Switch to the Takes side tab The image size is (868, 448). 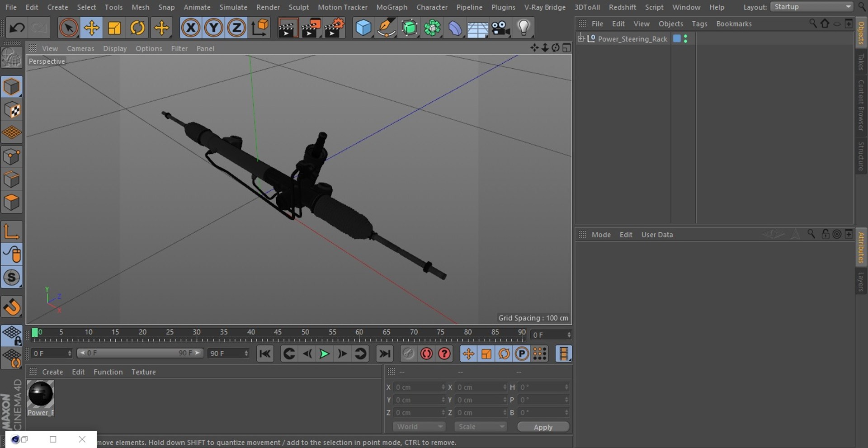[861, 62]
